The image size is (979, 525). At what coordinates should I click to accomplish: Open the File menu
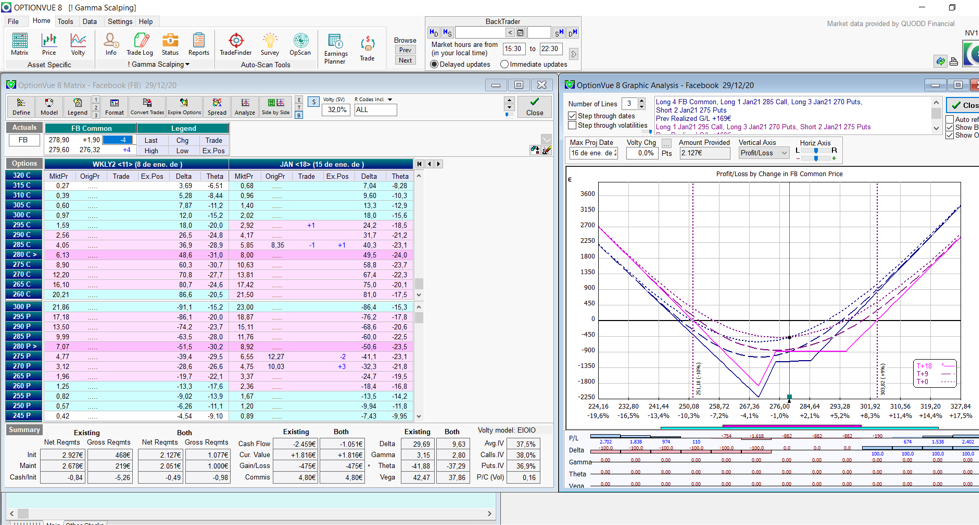point(13,21)
